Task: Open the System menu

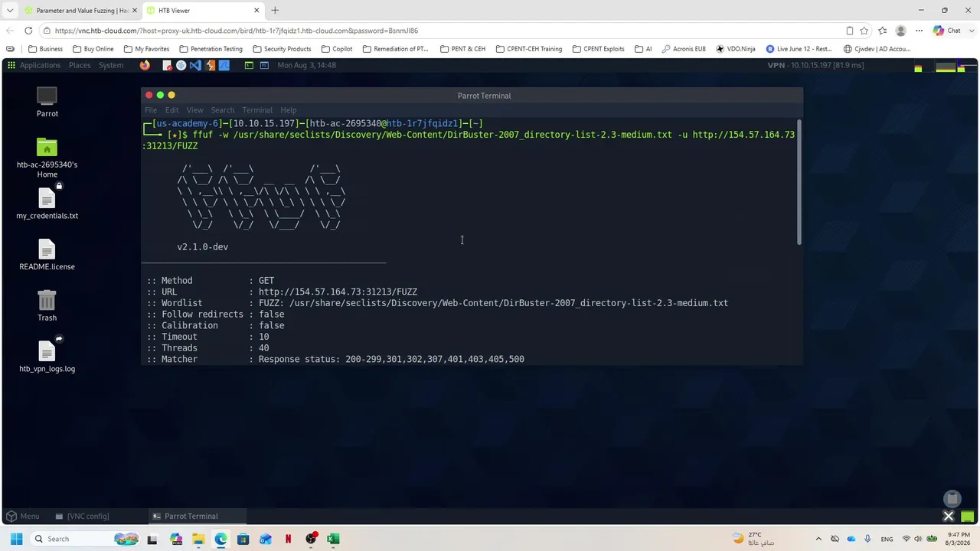Action: tap(110, 65)
